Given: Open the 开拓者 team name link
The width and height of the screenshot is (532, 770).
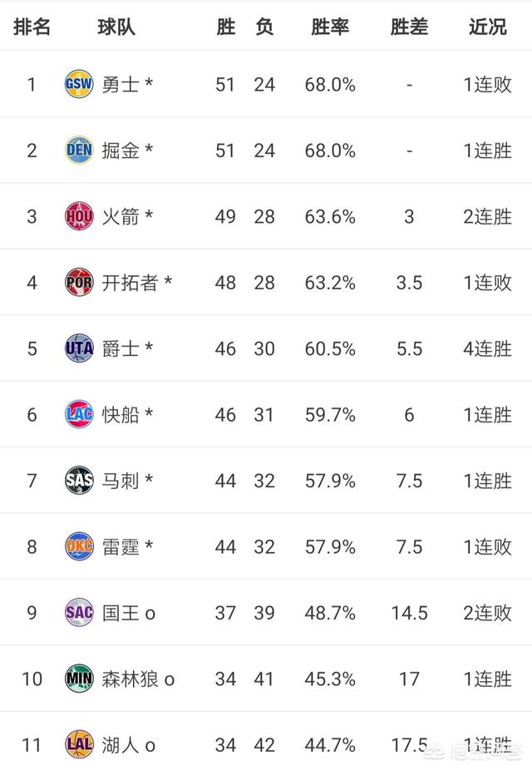Looking at the screenshot, I should [x=130, y=283].
